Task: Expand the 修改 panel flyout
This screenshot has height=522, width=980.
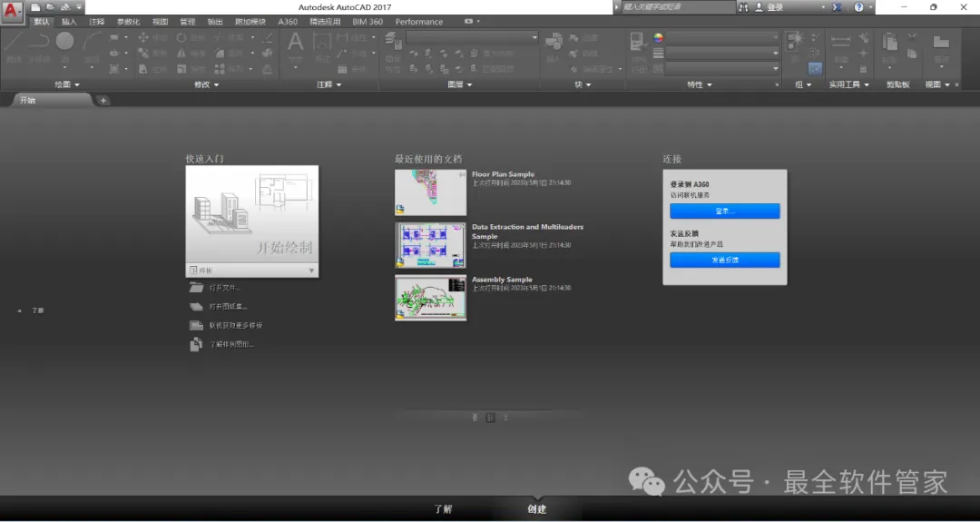Action: pos(206,84)
